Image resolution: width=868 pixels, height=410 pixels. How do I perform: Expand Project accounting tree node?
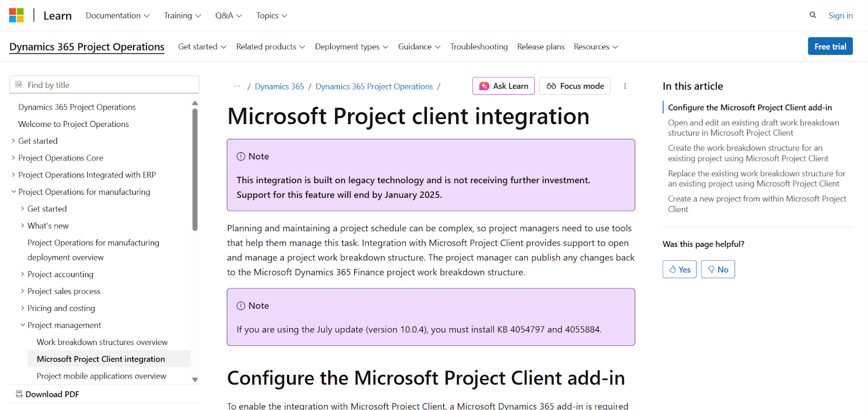(22, 274)
